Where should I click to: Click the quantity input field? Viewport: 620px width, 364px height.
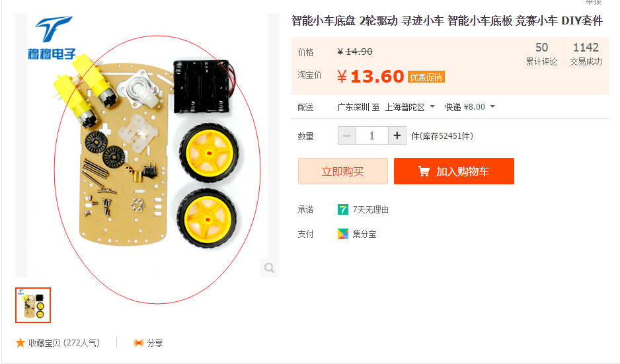tap(372, 136)
